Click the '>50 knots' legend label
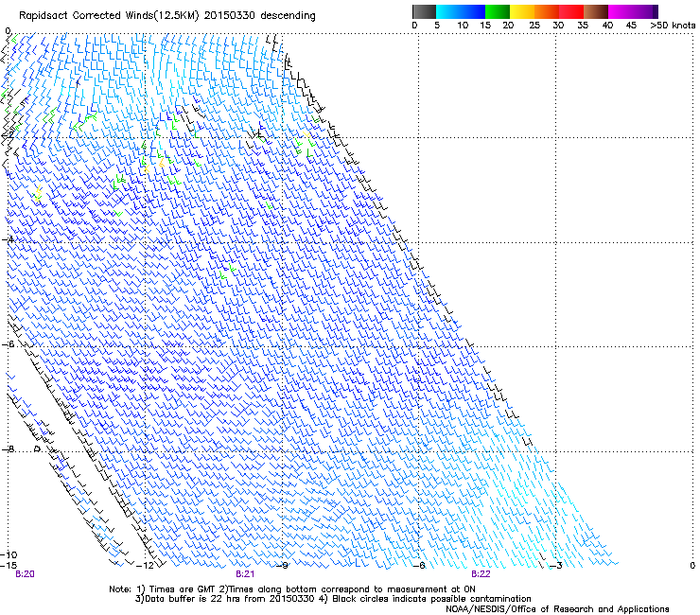The height and width of the screenshot is (615, 700). point(673,26)
